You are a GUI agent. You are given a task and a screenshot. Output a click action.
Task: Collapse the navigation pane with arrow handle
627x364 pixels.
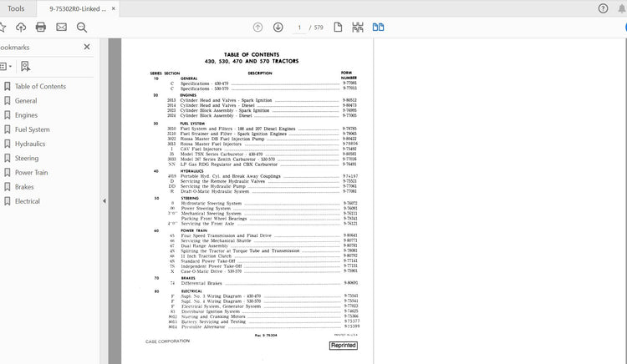point(104,201)
